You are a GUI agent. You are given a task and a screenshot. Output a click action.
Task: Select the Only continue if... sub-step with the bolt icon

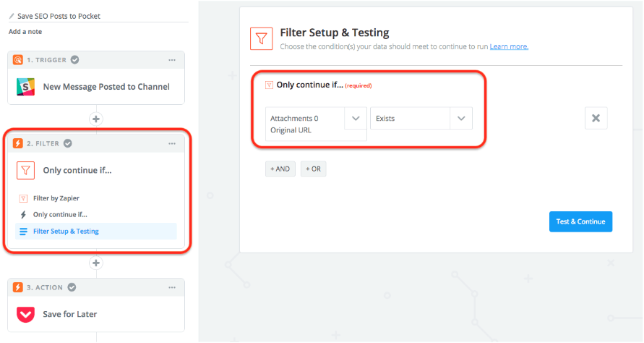[x=60, y=215]
